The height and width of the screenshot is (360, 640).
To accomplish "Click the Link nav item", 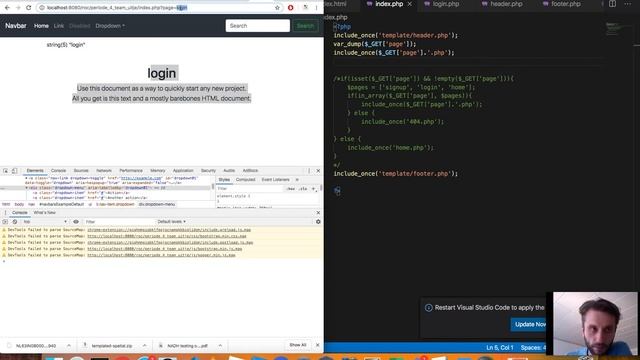I will pos(59,26).
